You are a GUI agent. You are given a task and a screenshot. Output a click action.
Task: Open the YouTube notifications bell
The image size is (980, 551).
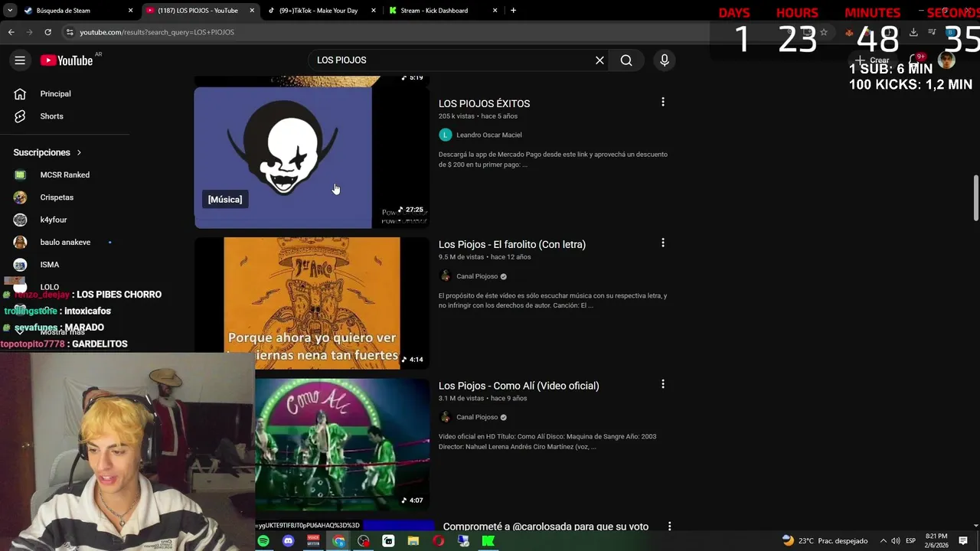tap(915, 60)
